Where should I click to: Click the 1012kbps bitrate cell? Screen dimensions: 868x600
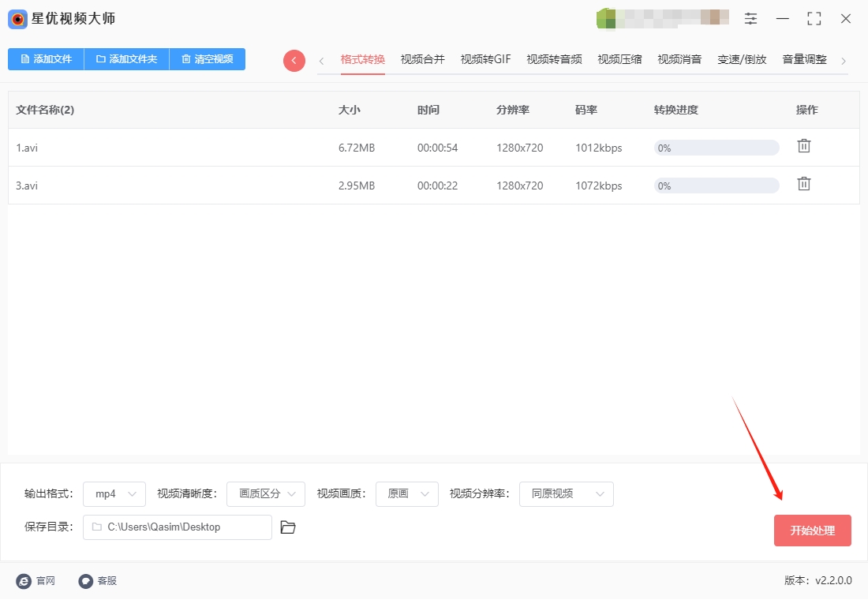click(598, 148)
